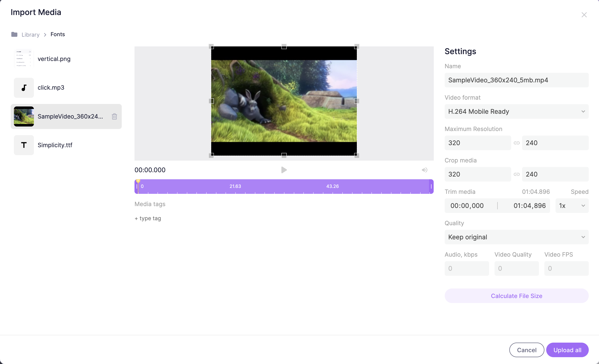The image size is (599, 364).
Task: Click the 00:00.000 current time readout
Action: click(x=150, y=170)
